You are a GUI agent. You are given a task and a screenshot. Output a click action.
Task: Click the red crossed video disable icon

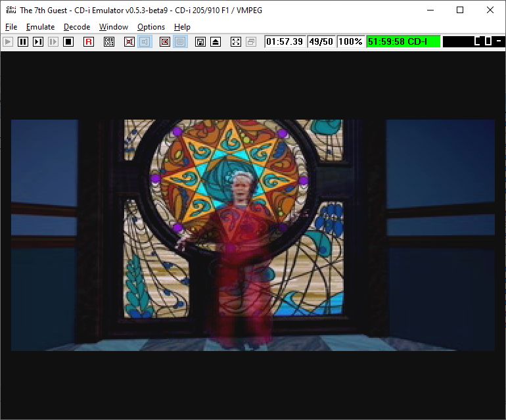click(x=165, y=41)
